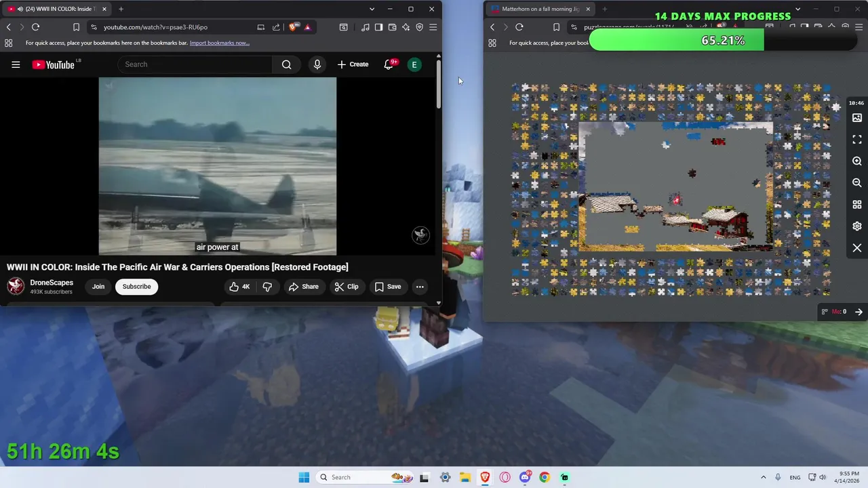
Task: Select the Matterhorn on a fall morning tab
Action: 540,9
